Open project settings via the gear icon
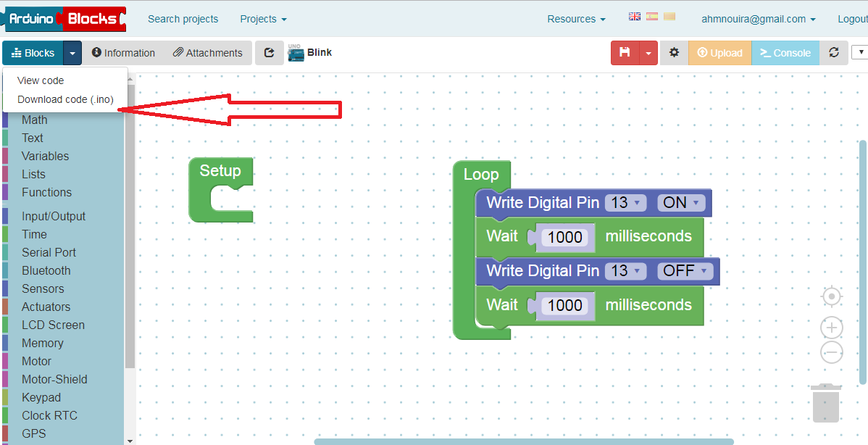The image size is (868, 445). pos(673,52)
